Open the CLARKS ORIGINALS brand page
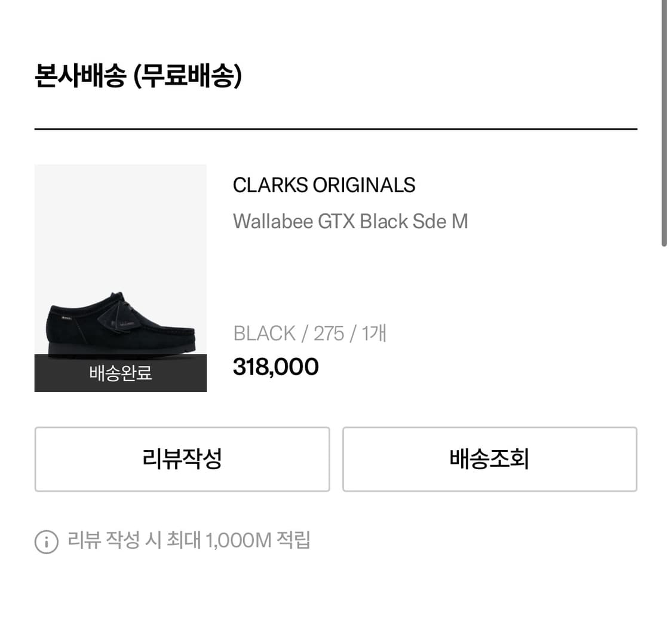The width and height of the screenshot is (672, 618). click(x=324, y=185)
